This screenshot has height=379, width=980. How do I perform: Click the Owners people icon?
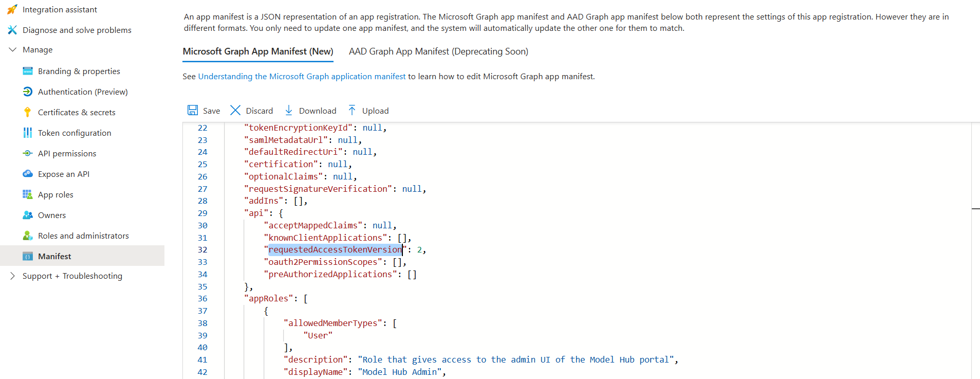coord(28,215)
